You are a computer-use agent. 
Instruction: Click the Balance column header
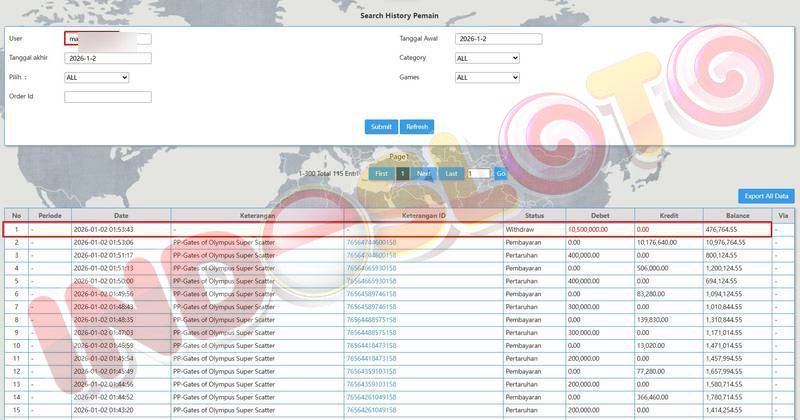(736, 215)
